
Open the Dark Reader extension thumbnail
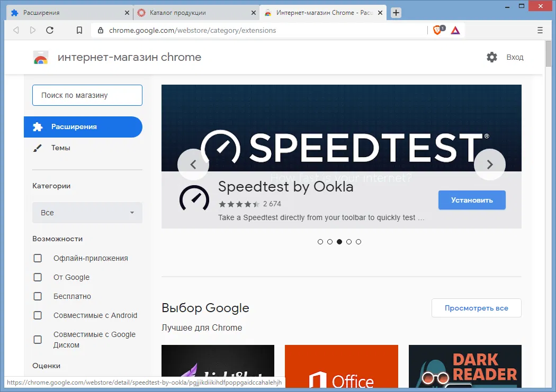point(465,366)
